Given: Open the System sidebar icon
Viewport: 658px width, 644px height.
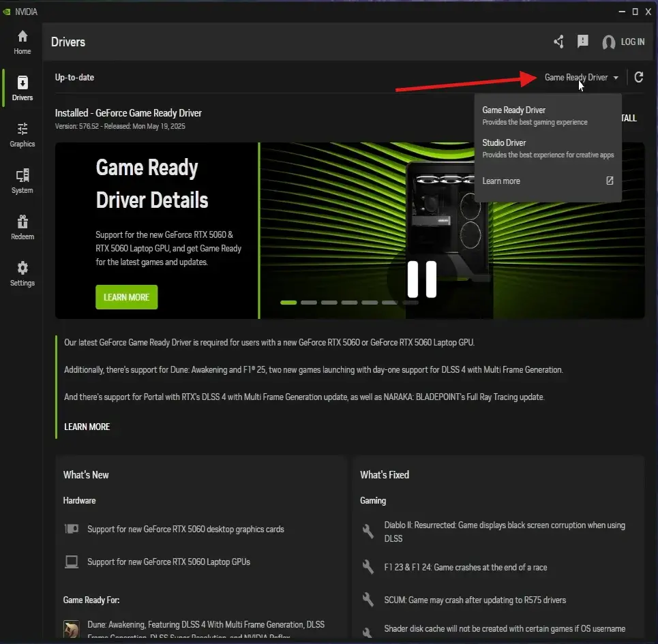Looking at the screenshot, I should [x=23, y=181].
